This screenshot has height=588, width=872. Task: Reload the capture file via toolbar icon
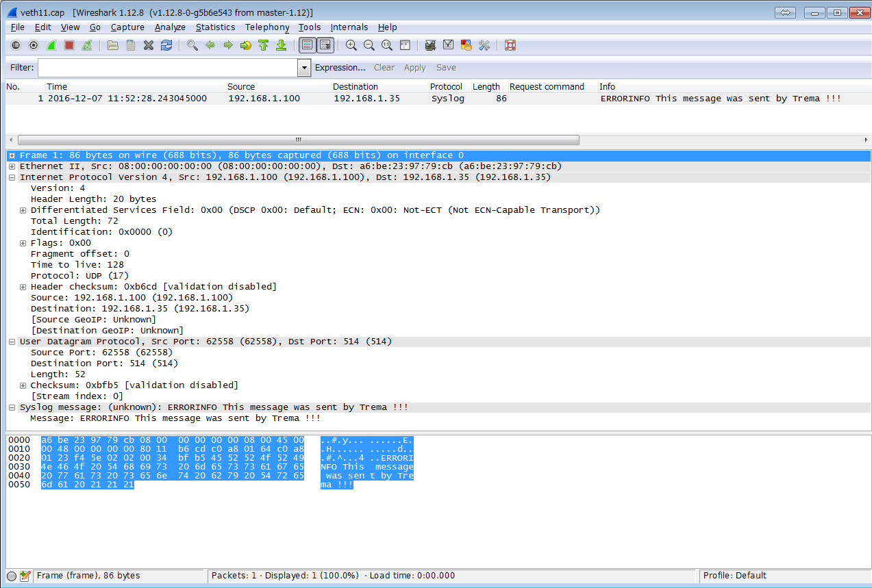coord(166,46)
